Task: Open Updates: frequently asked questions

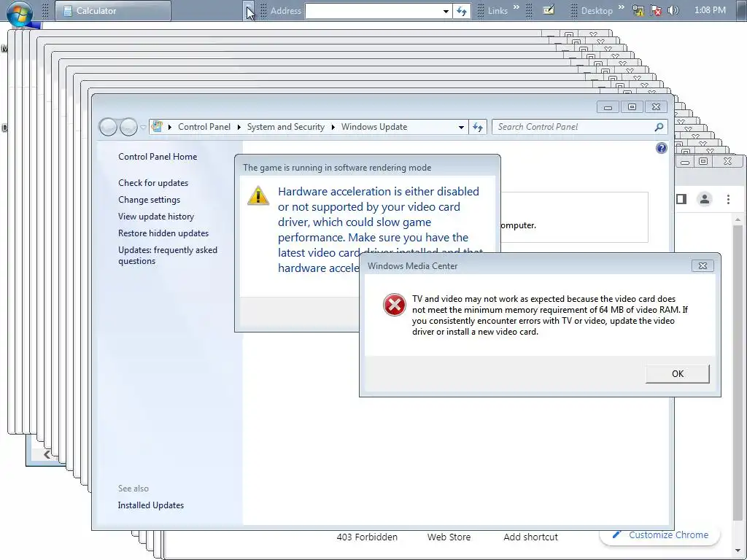Action: (168, 255)
